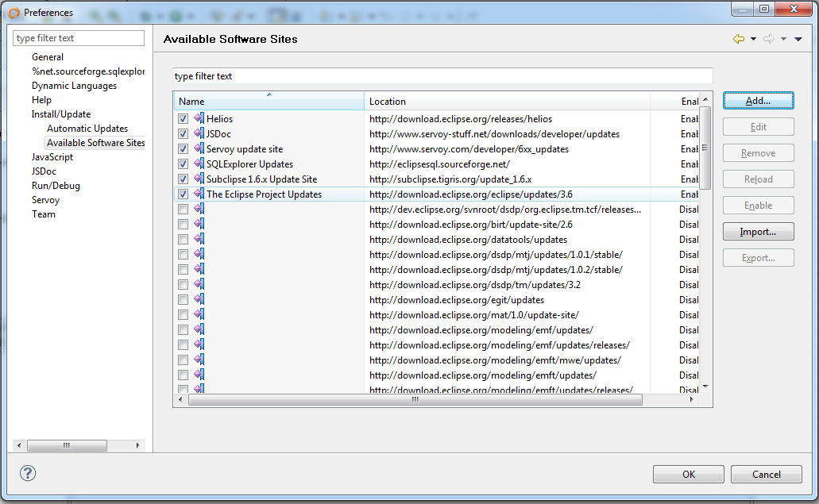Open Automatic Updates preference page
Viewport: 819px width, 504px height.
[x=87, y=129]
